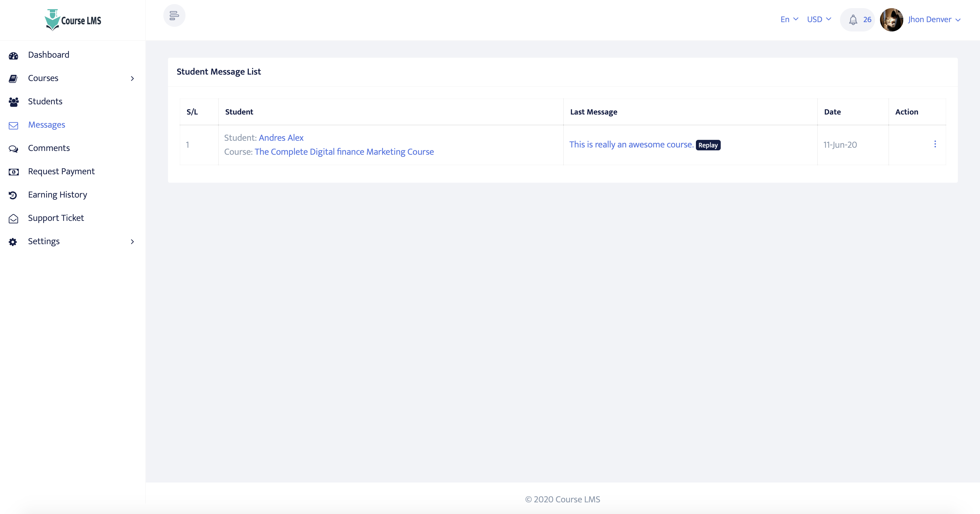Click the Courses book icon
This screenshot has width=980, height=514.
[x=13, y=79]
